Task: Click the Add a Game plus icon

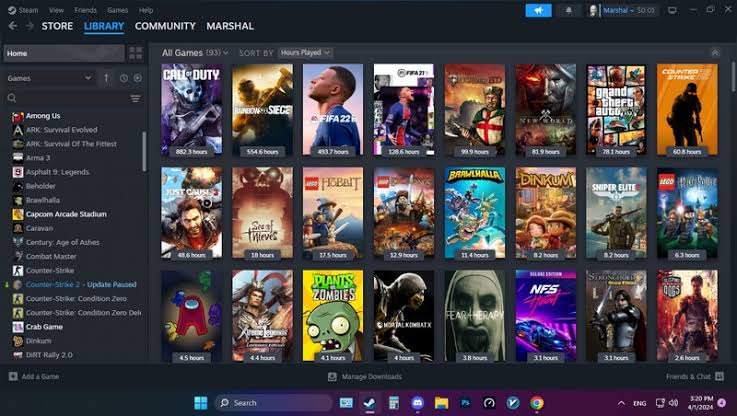Action: point(13,376)
